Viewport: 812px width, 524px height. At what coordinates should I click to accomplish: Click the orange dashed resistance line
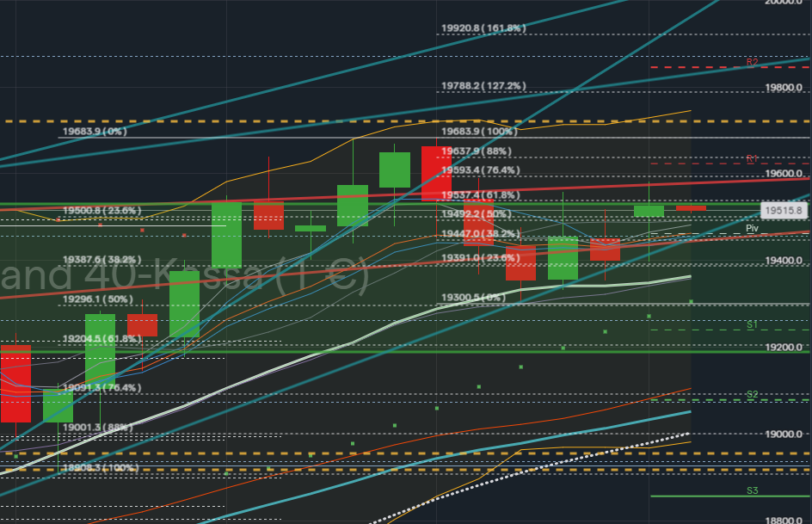pos(258,120)
